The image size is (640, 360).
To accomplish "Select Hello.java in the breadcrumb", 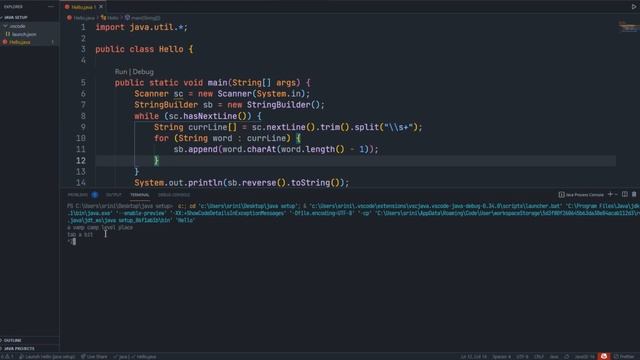I will point(84,18).
